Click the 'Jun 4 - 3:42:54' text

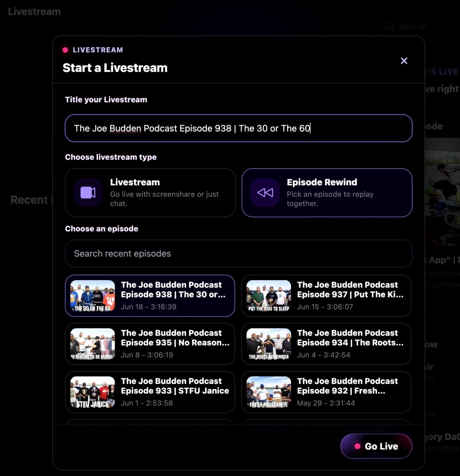[x=324, y=355]
